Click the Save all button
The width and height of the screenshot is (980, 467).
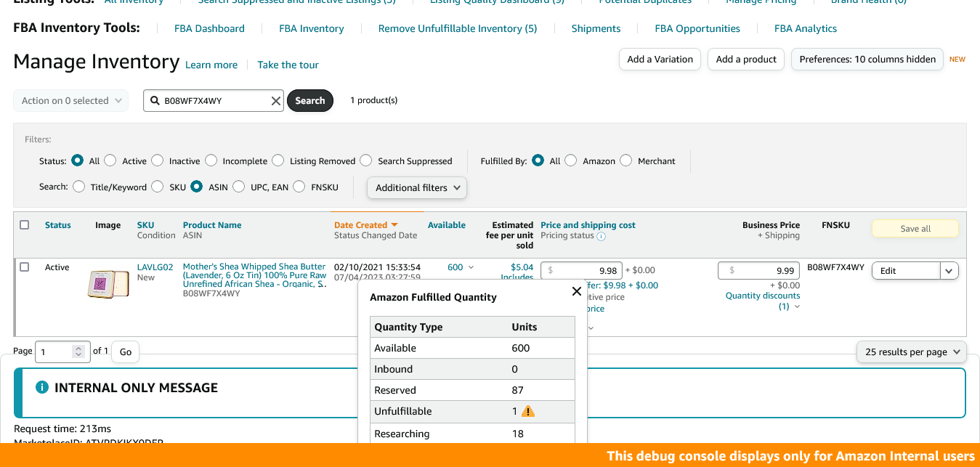(915, 229)
